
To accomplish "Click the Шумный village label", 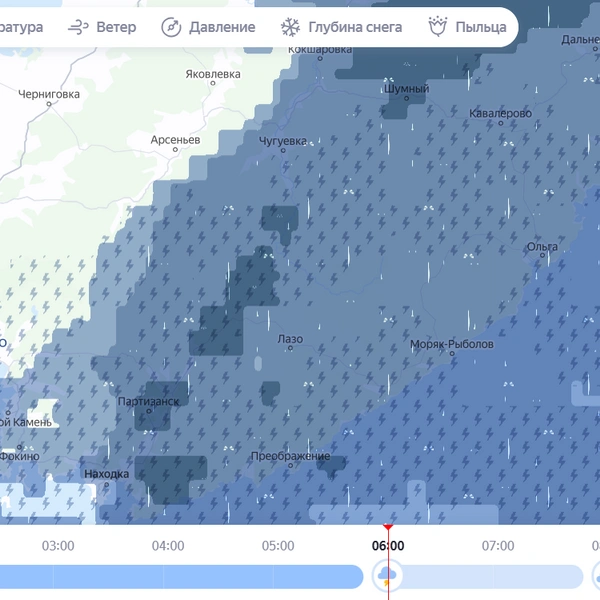I will pos(406,89).
